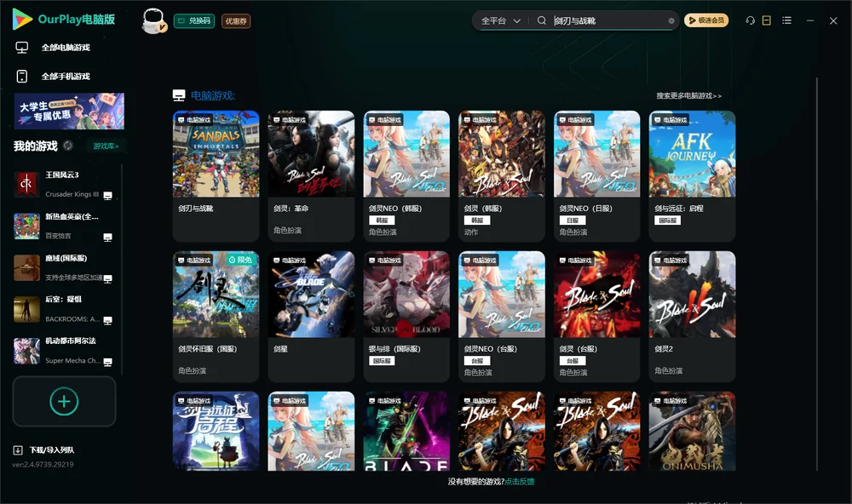Add a game with the plus button
This screenshot has height=504, width=852.
click(x=64, y=401)
